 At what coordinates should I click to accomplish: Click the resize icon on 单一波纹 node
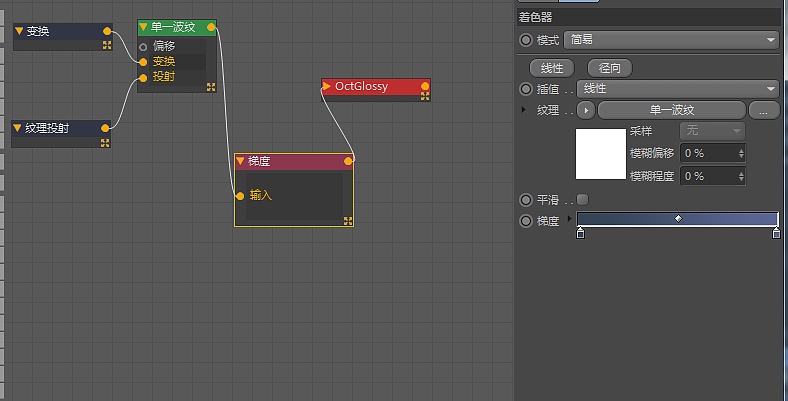(211, 87)
